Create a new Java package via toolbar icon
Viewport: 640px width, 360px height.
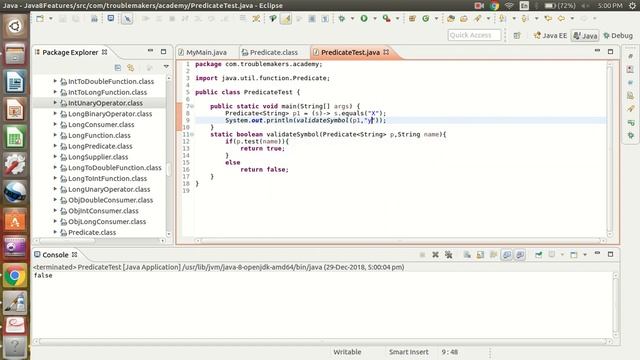coord(412,19)
